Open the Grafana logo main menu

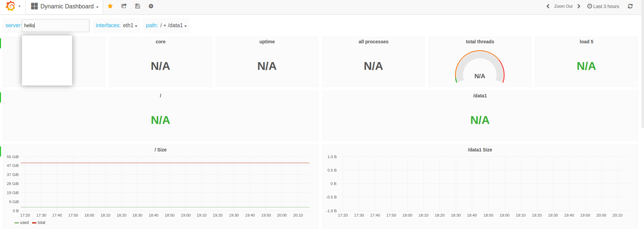(13, 6)
